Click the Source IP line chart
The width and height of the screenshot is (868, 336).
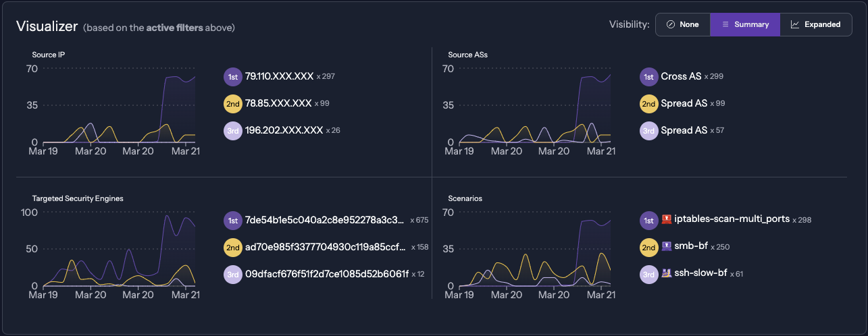pos(119,107)
